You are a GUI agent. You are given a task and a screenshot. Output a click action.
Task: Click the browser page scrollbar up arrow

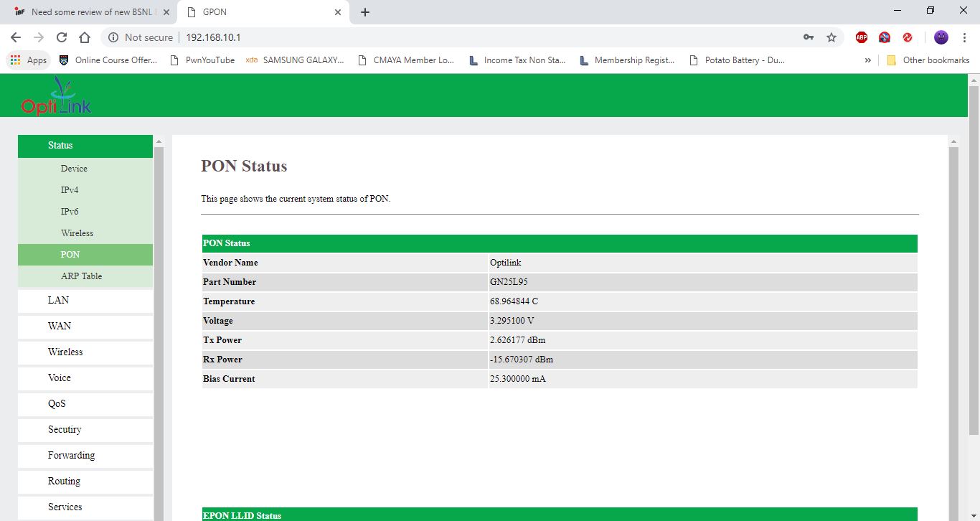pyautogui.click(x=974, y=79)
